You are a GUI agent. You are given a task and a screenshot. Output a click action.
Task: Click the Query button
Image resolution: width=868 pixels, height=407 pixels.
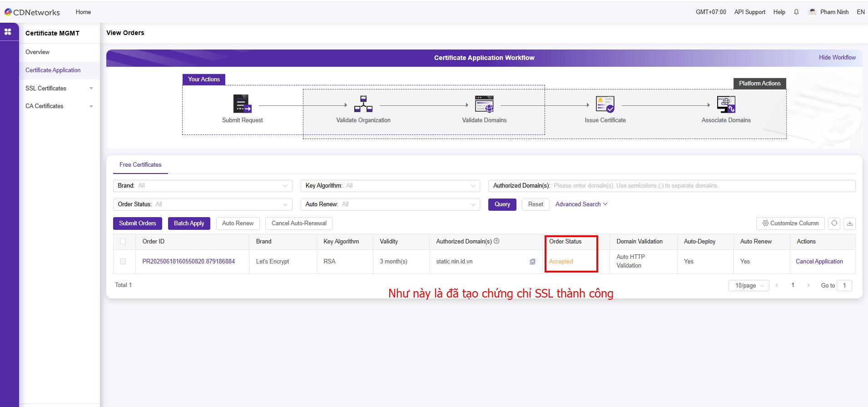coord(502,204)
